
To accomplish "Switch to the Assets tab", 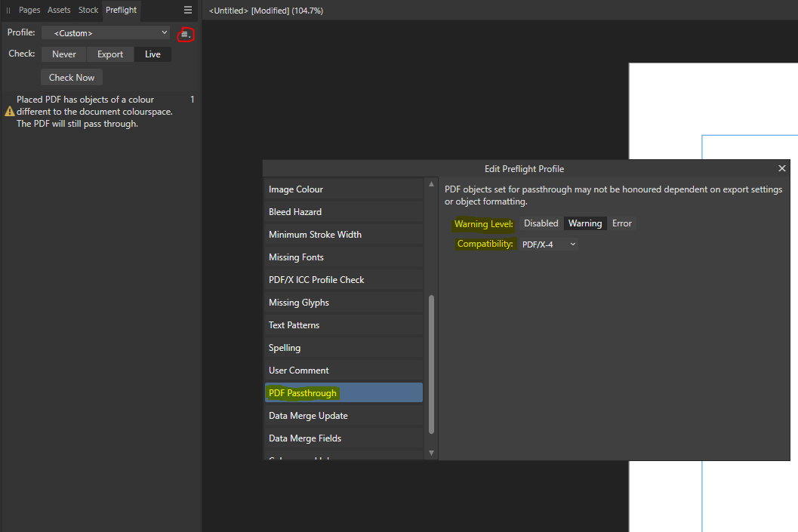I will point(59,10).
